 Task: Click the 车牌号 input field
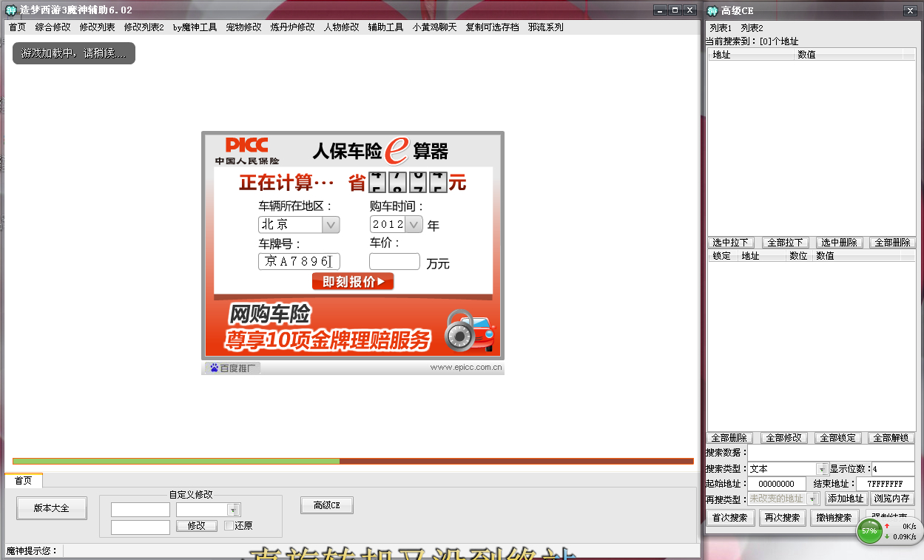pos(299,261)
